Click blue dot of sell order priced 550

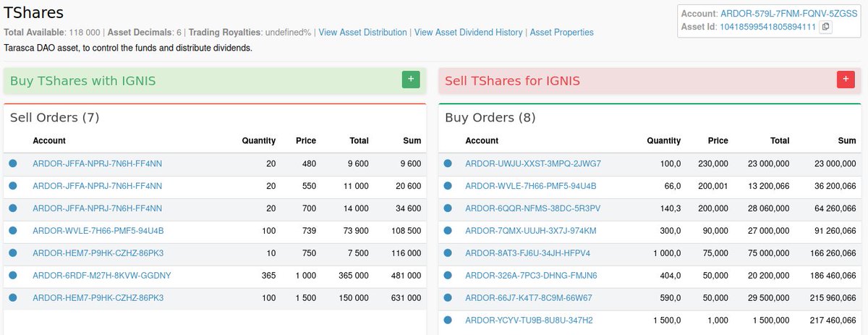coord(13,186)
